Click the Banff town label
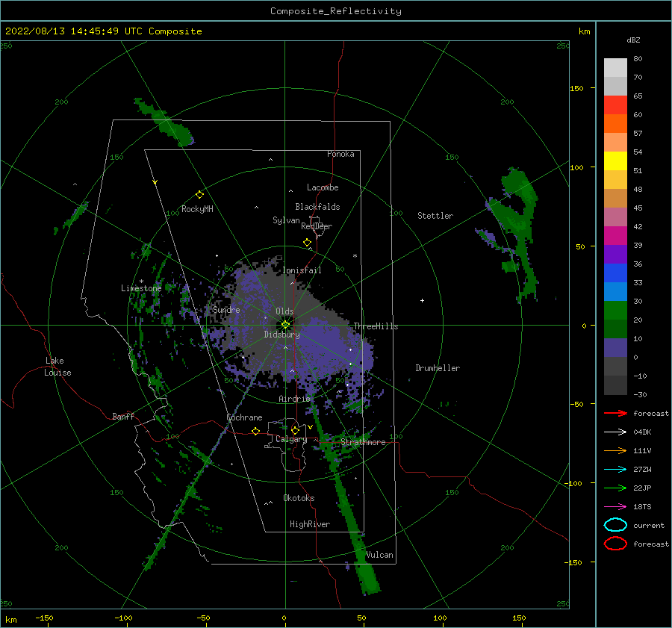The height and width of the screenshot is (628, 672). (123, 416)
